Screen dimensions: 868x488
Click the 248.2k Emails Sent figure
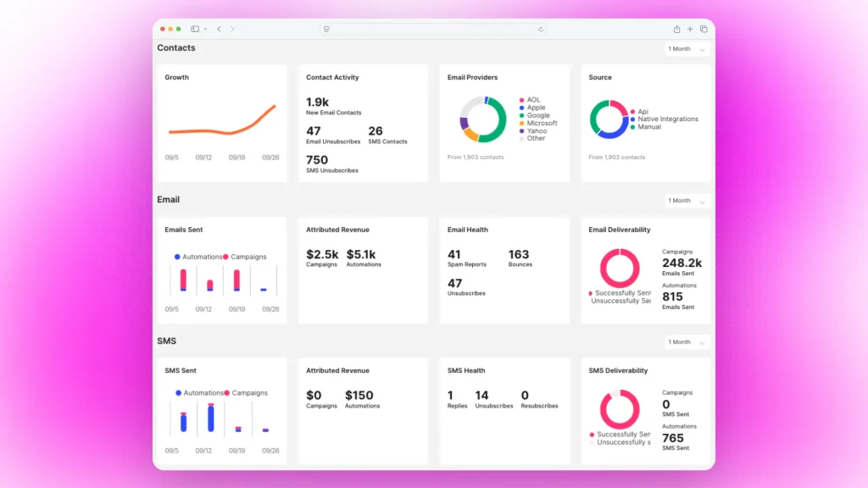682,263
